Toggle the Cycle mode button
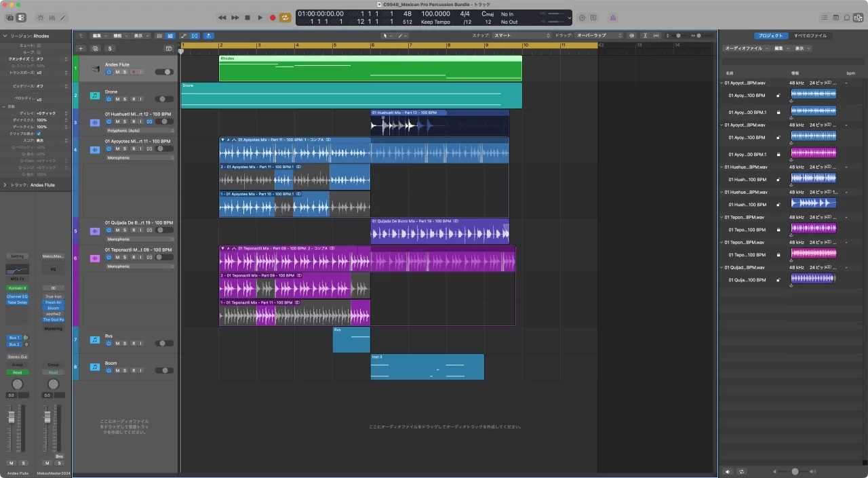Viewport: 868px width, 478px height. pyautogui.click(x=285, y=18)
